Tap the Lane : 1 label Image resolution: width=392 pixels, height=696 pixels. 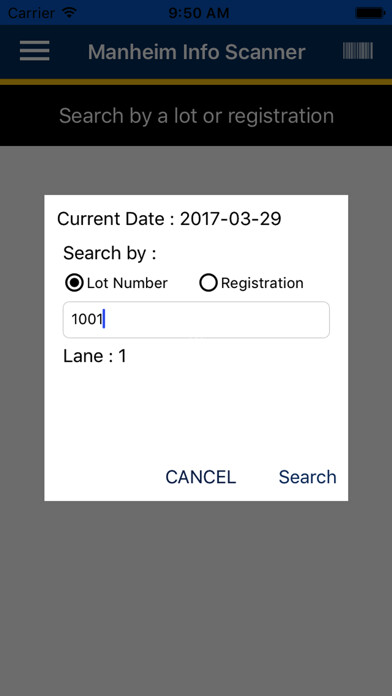point(95,356)
